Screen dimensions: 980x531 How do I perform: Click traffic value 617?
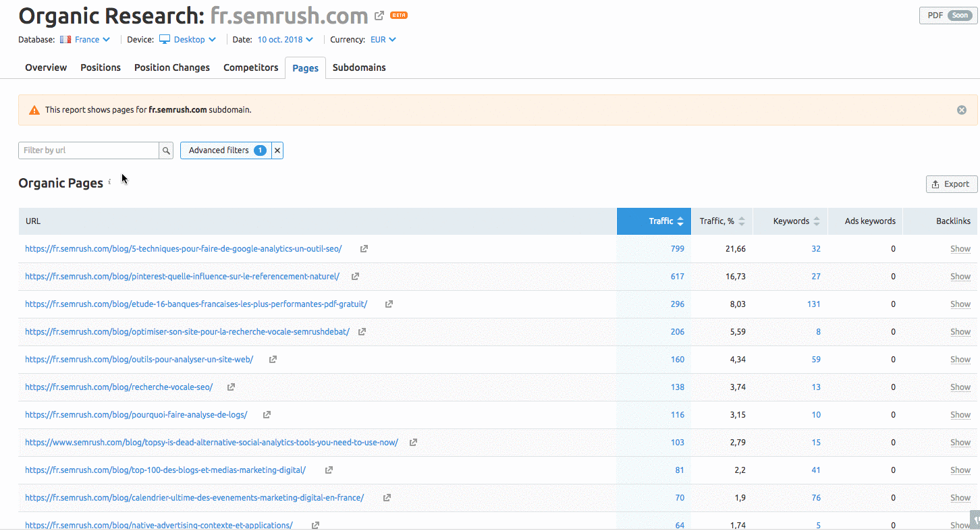[x=678, y=277]
